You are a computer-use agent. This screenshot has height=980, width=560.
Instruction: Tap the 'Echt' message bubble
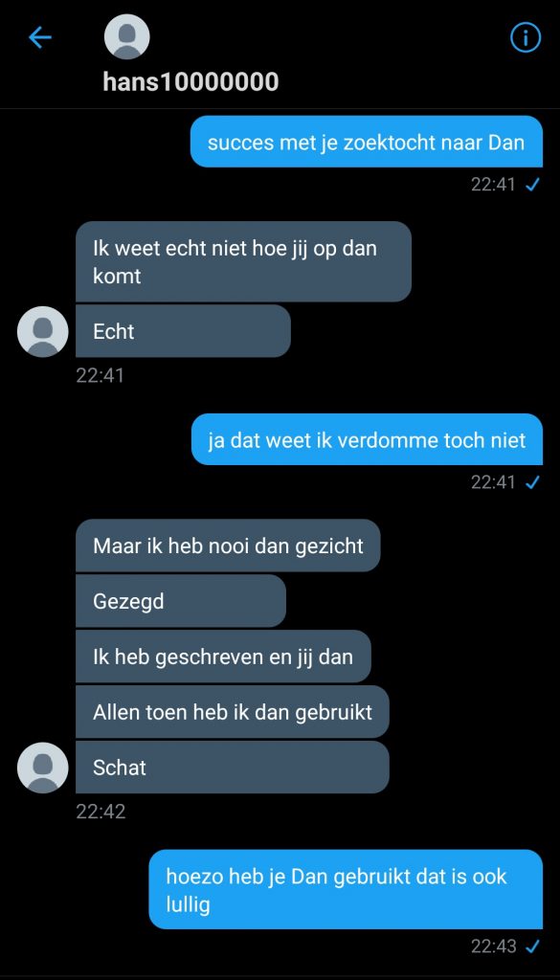pos(183,331)
